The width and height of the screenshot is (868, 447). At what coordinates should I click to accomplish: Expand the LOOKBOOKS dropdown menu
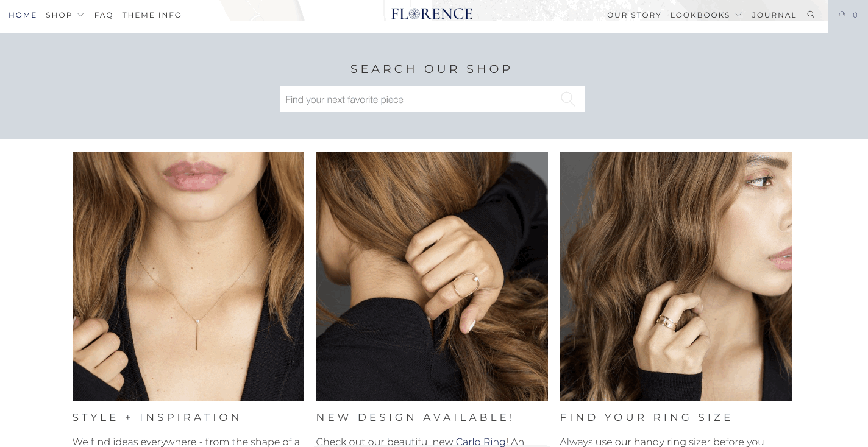tap(701, 15)
